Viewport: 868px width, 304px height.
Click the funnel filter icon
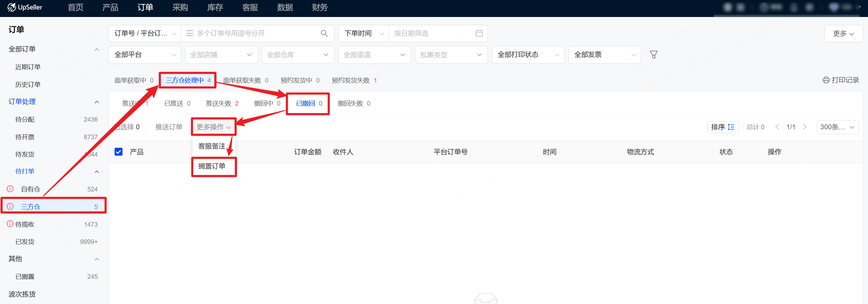point(653,55)
